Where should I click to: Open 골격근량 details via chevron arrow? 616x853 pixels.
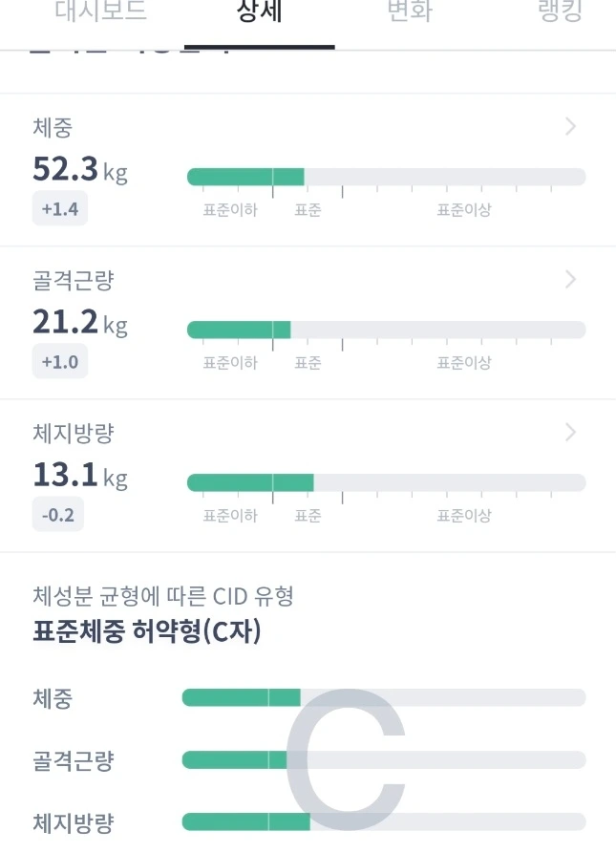(570, 280)
